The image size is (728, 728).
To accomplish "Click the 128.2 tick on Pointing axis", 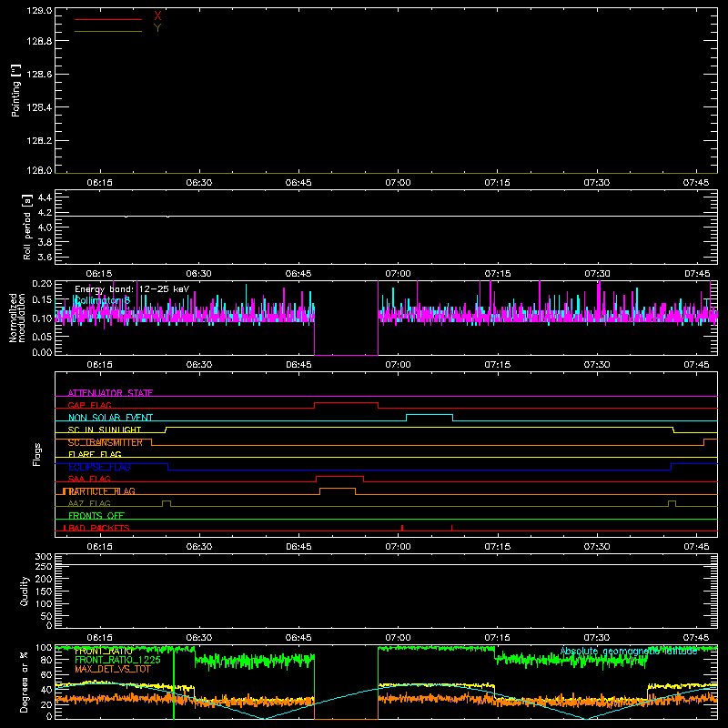I will [39, 141].
